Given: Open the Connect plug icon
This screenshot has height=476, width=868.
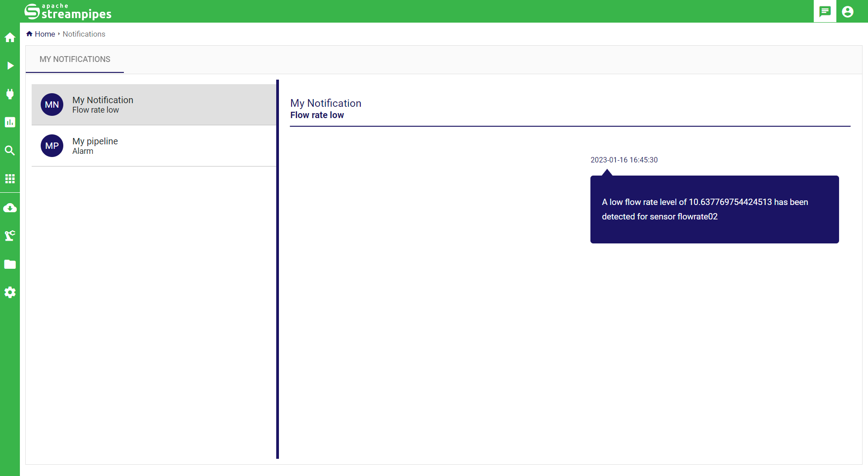Looking at the screenshot, I should tap(10, 94).
